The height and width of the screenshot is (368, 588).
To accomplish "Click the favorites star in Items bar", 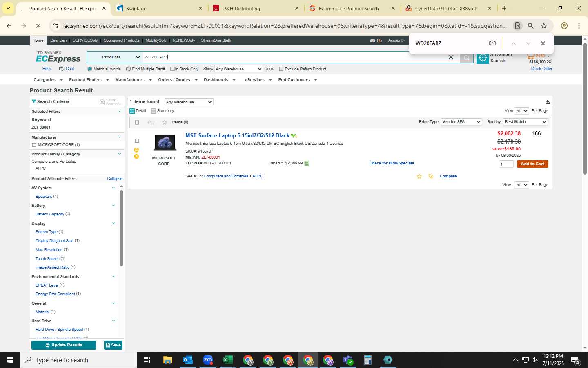I will pyautogui.click(x=164, y=122).
